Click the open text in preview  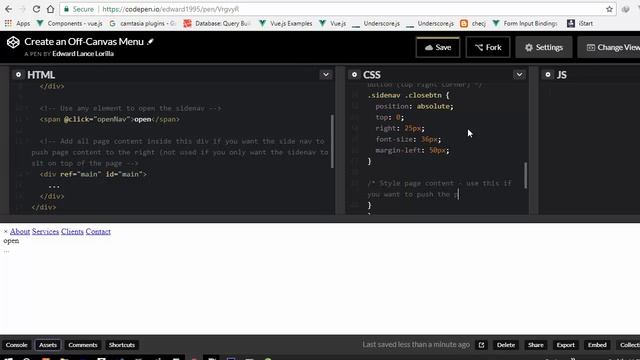click(x=11, y=241)
